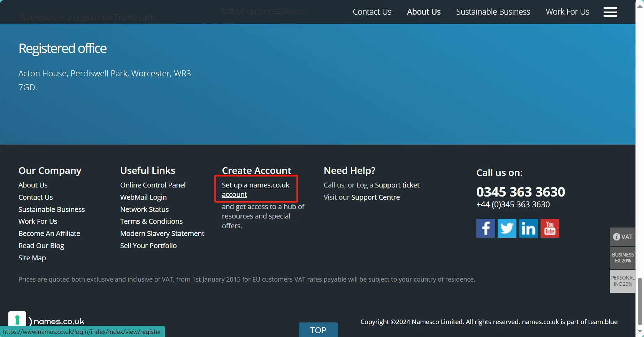Click the Need Help? heading
This screenshot has width=644, height=337.
(x=350, y=170)
